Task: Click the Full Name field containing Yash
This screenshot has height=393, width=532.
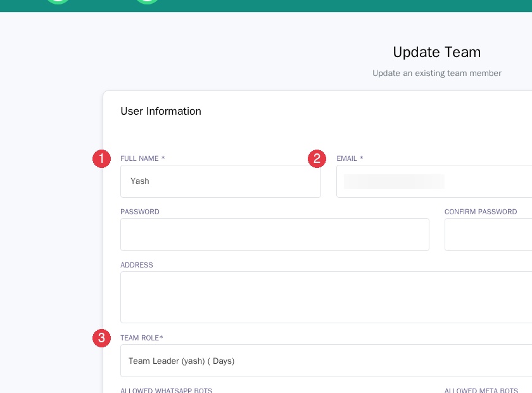Action: point(220,181)
